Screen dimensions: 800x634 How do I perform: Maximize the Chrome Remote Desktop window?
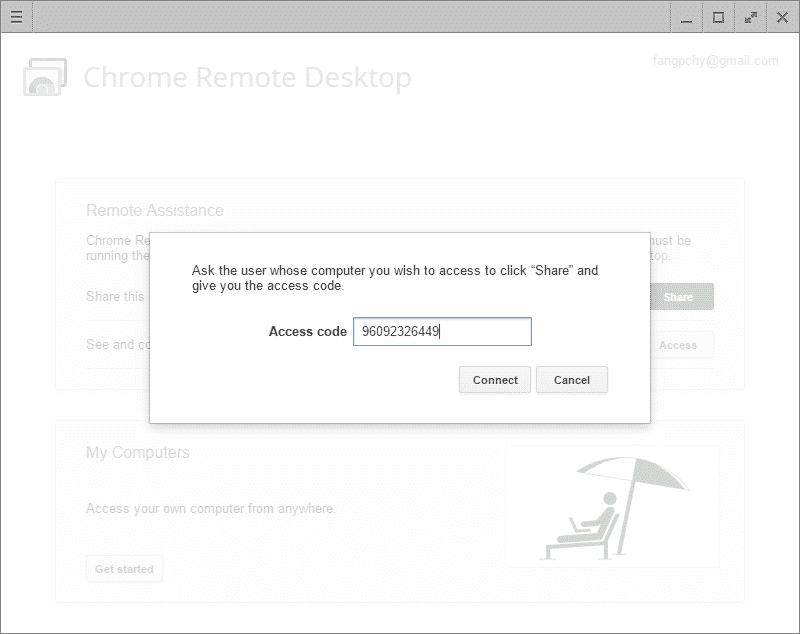718,17
